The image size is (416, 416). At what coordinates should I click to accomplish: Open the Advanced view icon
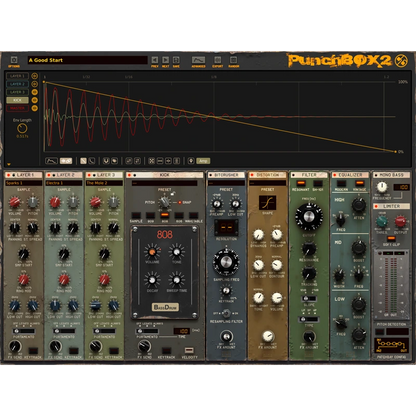198,60
